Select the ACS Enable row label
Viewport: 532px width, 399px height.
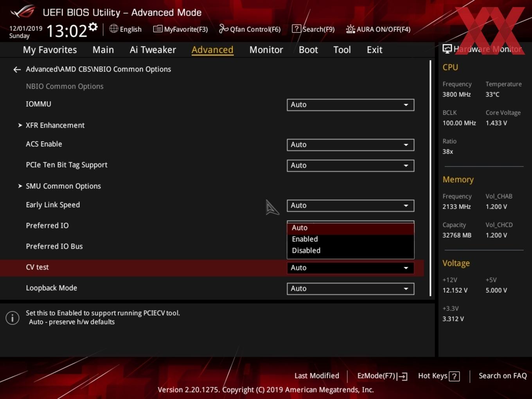(x=44, y=144)
